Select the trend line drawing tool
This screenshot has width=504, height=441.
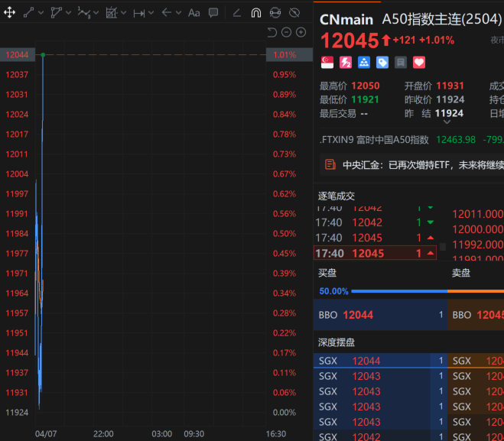click(x=28, y=13)
